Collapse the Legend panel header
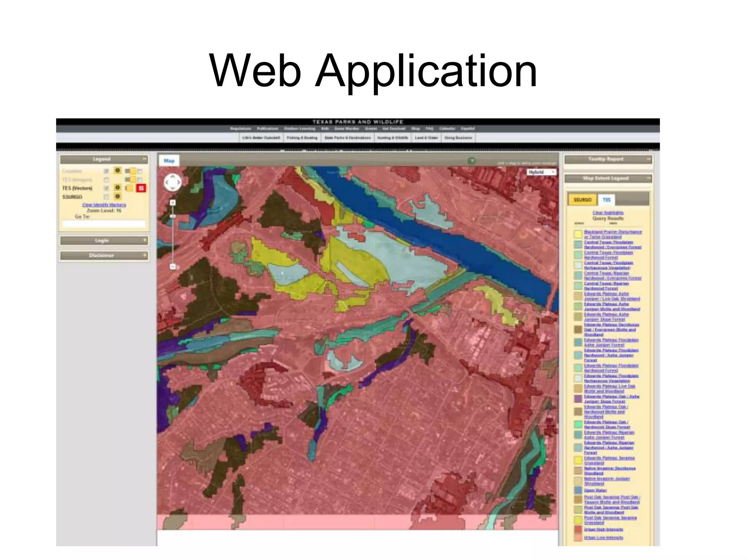747x560 pixels. click(x=104, y=159)
